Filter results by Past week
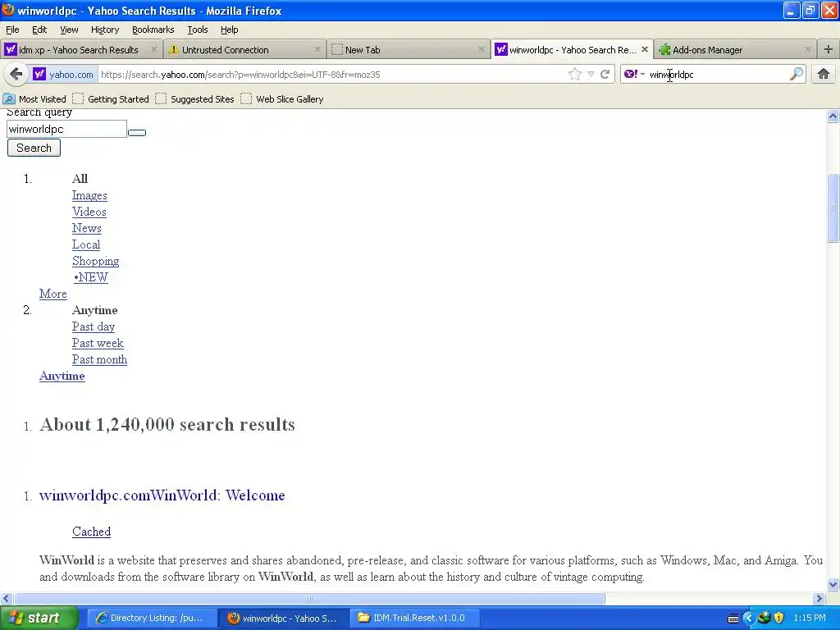 point(98,343)
